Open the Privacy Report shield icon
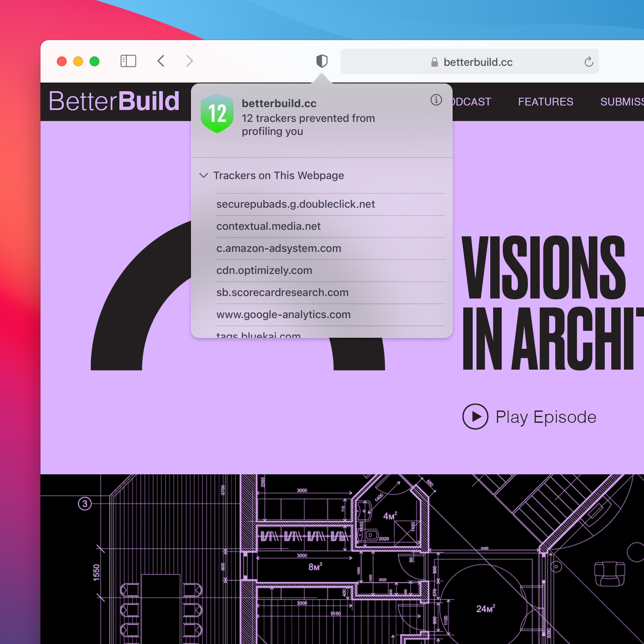 [x=322, y=61]
